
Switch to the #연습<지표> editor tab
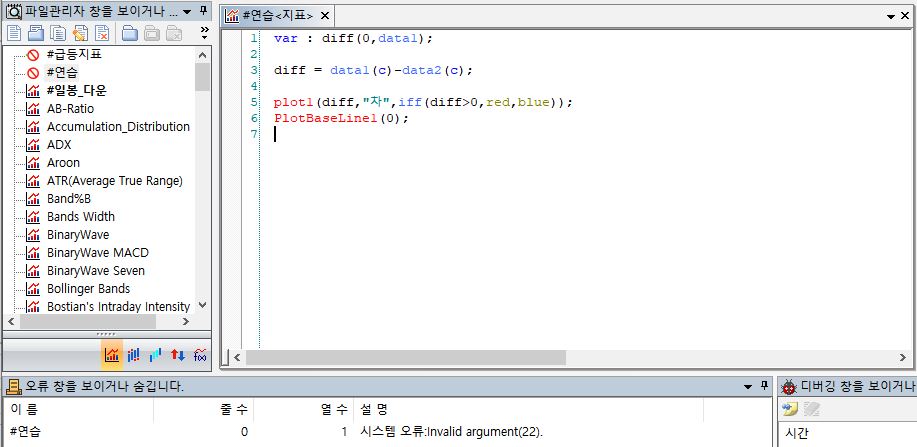(270, 16)
